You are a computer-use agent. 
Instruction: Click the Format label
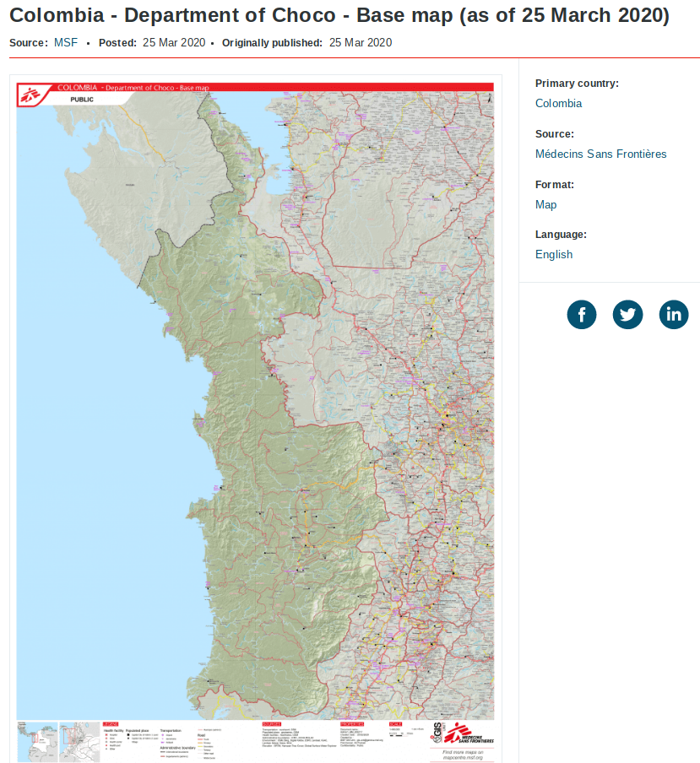coord(555,185)
